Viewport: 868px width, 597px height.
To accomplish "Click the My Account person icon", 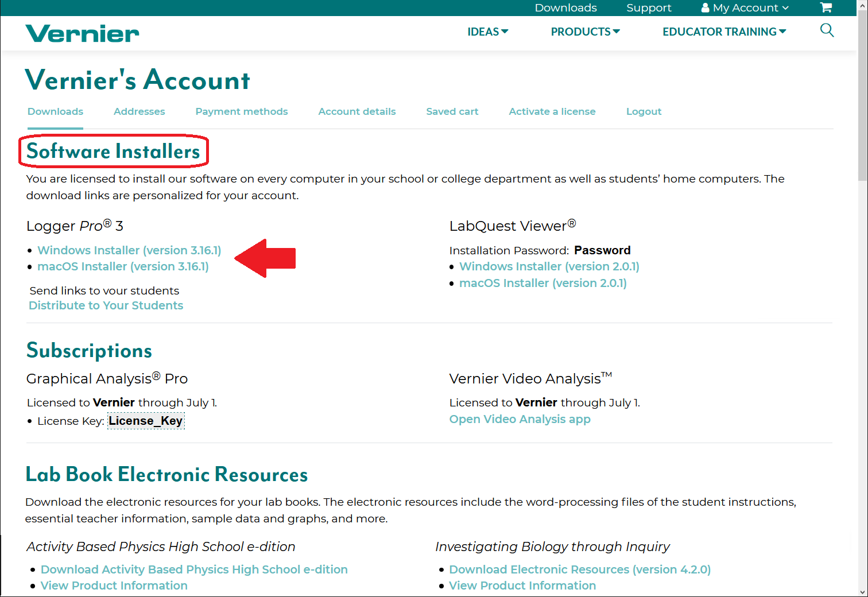I will click(x=705, y=7).
